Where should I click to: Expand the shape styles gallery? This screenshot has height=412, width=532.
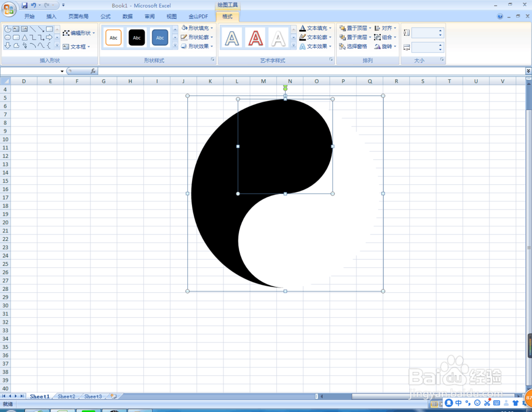click(x=175, y=45)
